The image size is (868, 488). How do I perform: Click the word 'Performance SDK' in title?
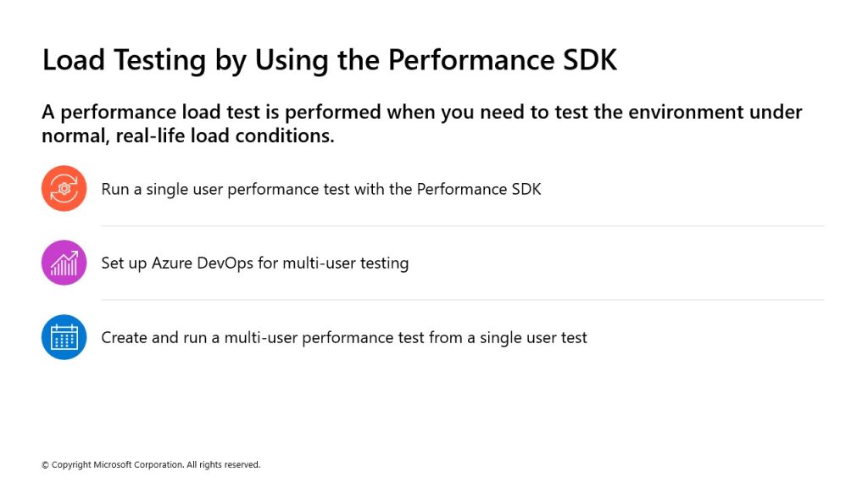[x=502, y=60]
